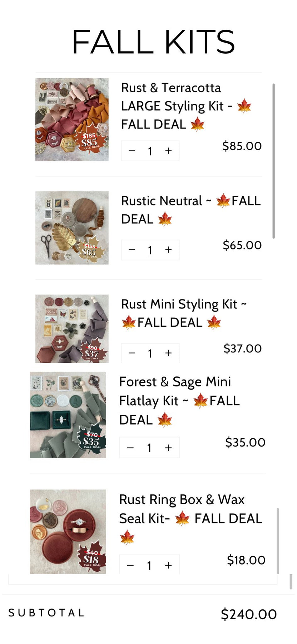Open the Forest & Sage Mini Flatlay Kit title
Image resolution: width=297 pixels, height=644 pixels.
[179, 401]
